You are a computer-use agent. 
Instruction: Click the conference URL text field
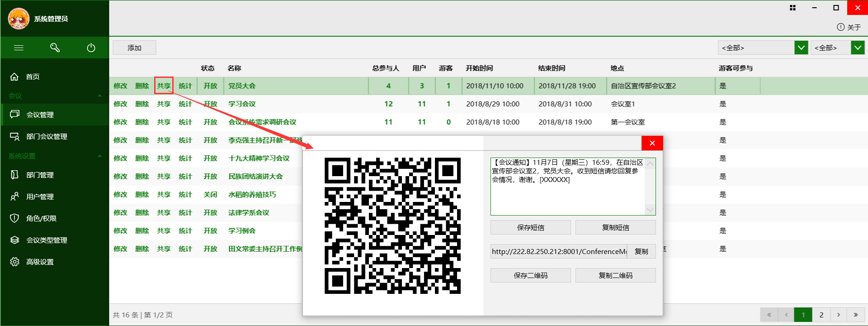(559, 251)
